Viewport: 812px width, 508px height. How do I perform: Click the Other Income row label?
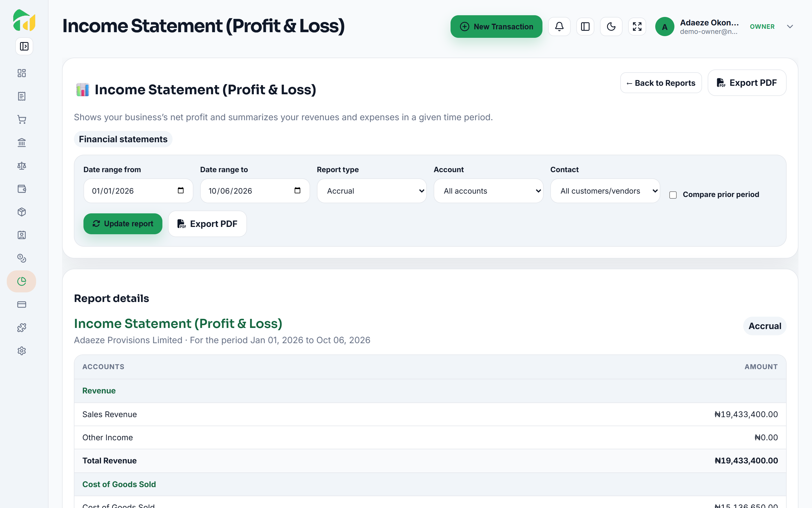coord(108,437)
